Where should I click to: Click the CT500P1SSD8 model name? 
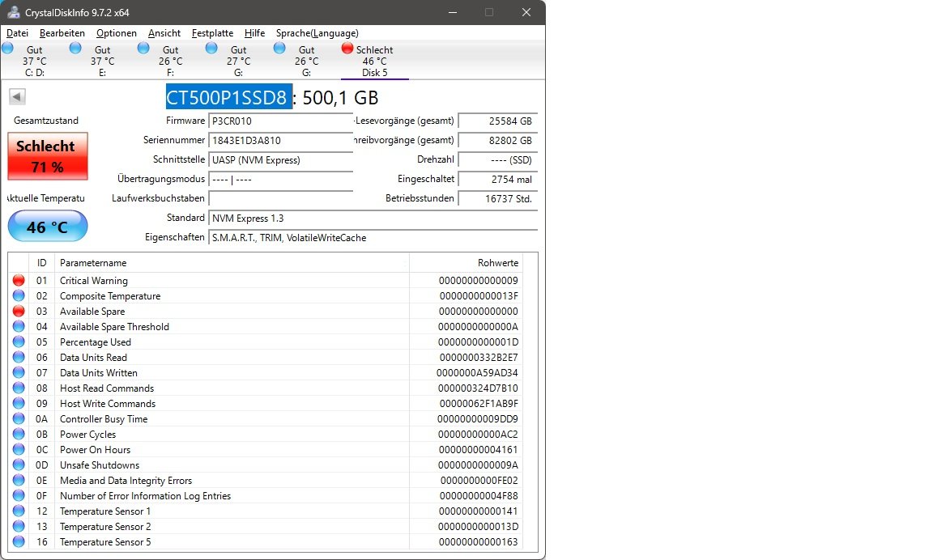228,97
